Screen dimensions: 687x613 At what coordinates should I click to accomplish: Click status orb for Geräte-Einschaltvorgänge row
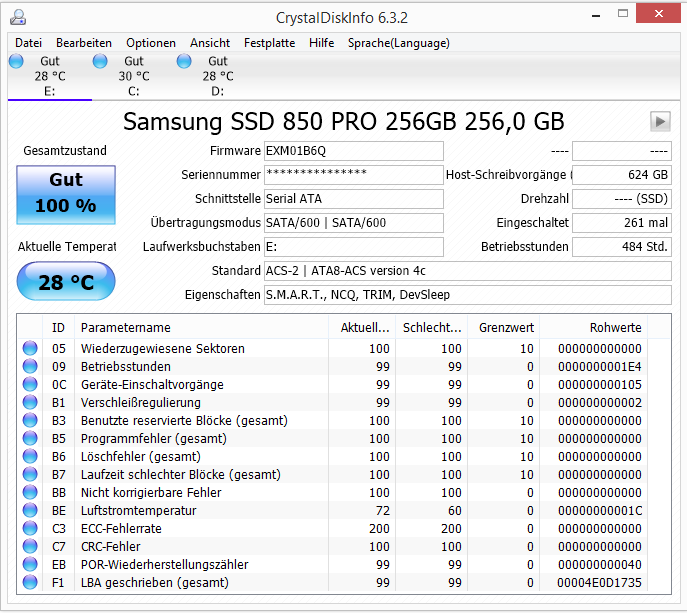point(30,384)
